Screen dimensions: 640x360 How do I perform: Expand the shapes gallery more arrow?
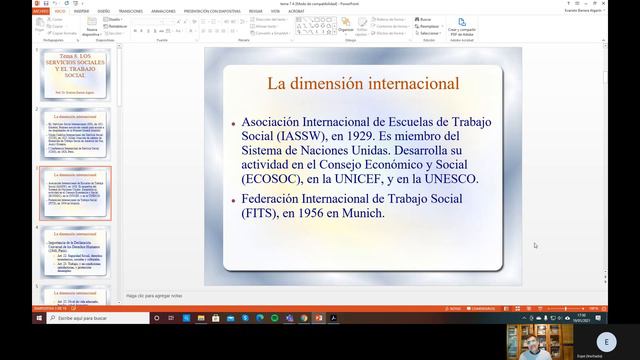(335, 32)
